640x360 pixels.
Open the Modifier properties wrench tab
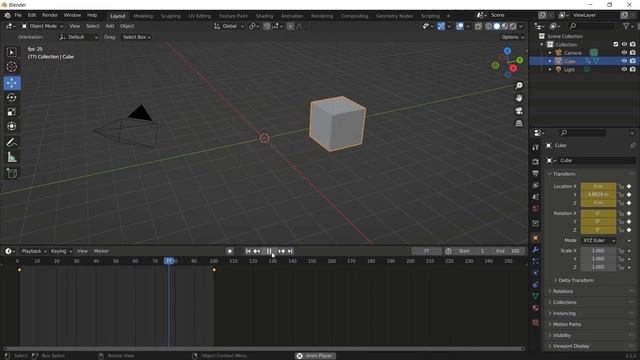[x=536, y=249]
